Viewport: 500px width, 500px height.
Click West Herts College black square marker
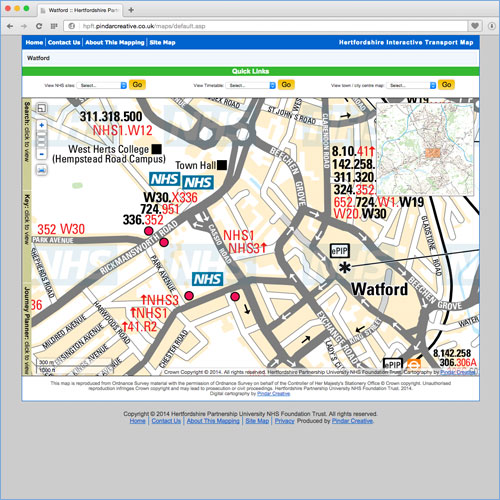click(x=157, y=149)
